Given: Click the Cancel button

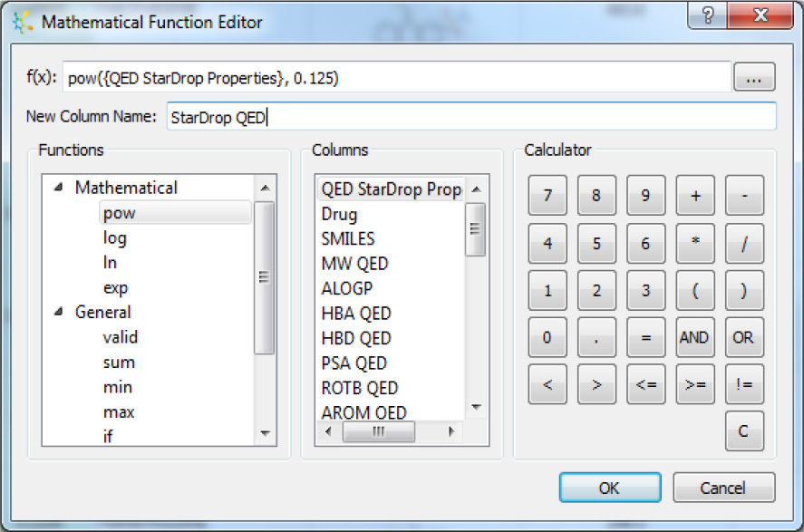Looking at the screenshot, I should pyautogui.click(x=722, y=488).
